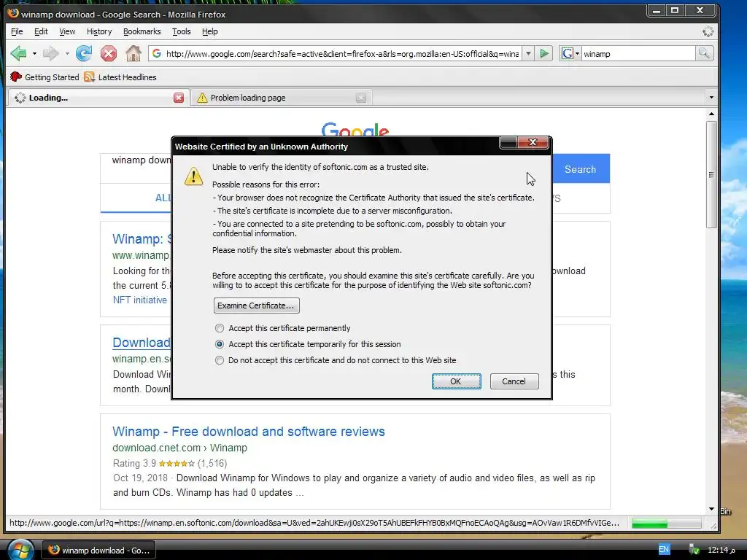This screenshot has height=560, width=747.
Task: Open the Latest Headlines RSS bookmark
Action: pos(120,77)
